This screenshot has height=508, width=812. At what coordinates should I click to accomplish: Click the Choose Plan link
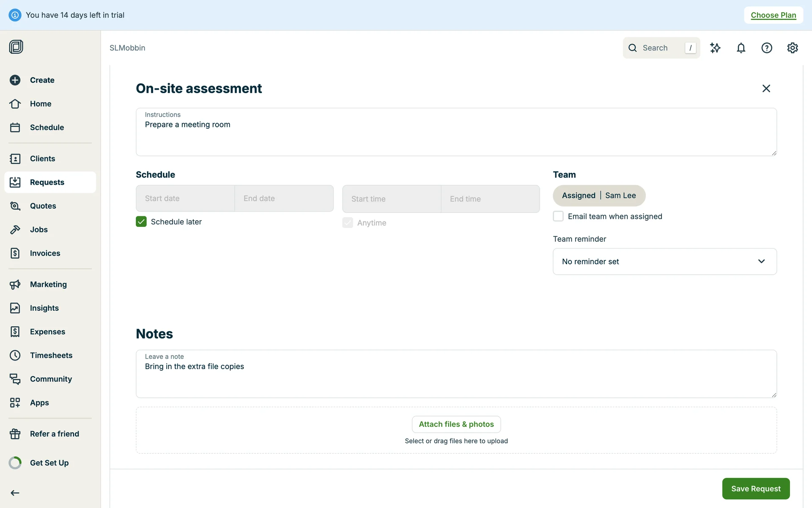(x=773, y=15)
